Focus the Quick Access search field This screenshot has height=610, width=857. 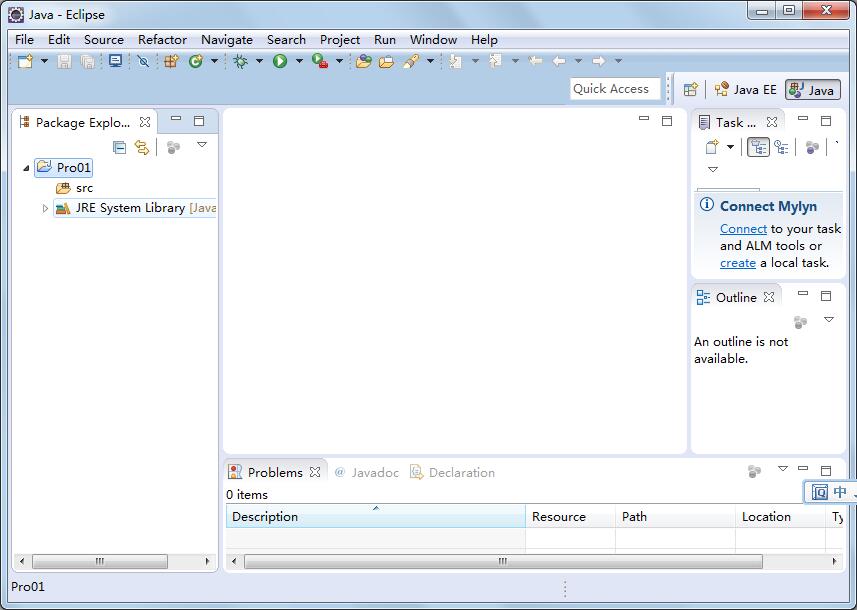pos(615,89)
